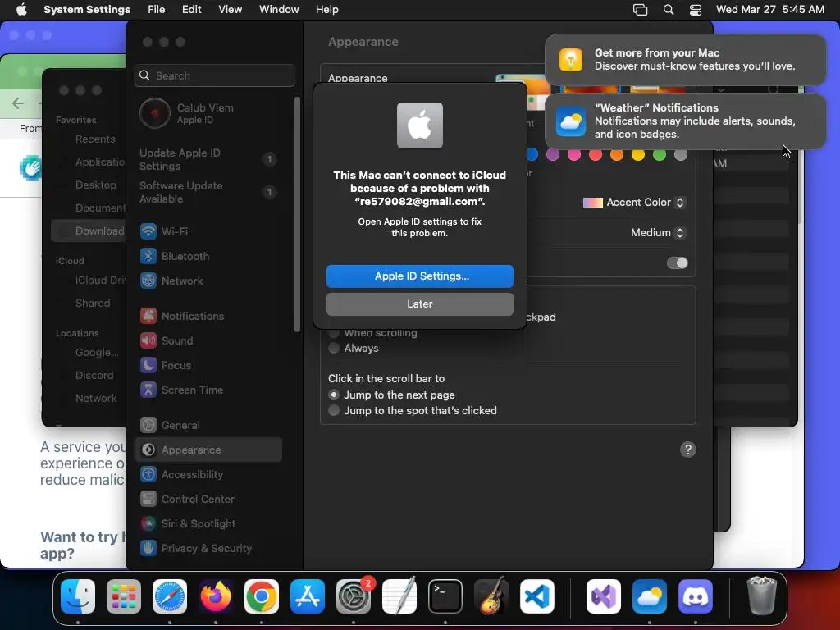Click the settings sidebar scrollbar
This screenshot has height=630, width=840.
[x=297, y=214]
